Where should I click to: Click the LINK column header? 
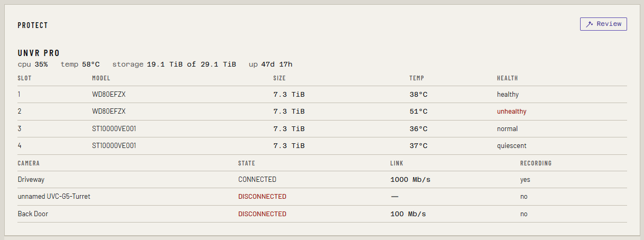pos(397,163)
